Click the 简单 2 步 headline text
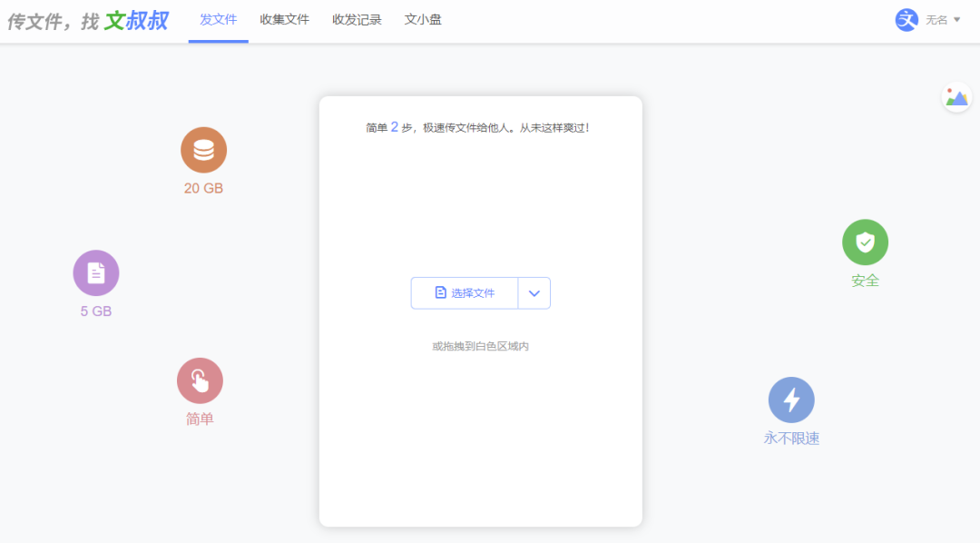The width and height of the screenshot is (980, 543). tap(478, 128)
